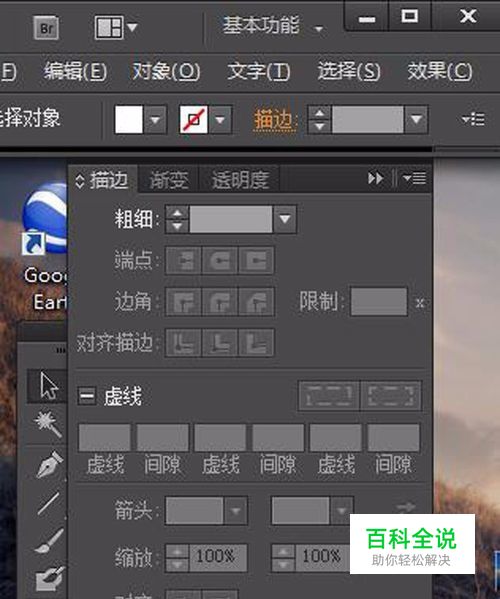Select the Paintbrush tool
This screenshot has height=599, width=500.
(x=48, y=540)
